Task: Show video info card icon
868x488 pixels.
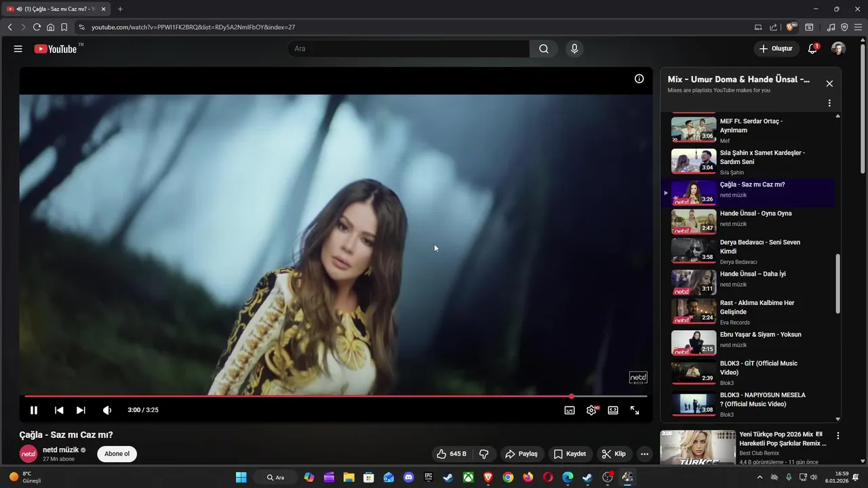Action: point(639,79)
